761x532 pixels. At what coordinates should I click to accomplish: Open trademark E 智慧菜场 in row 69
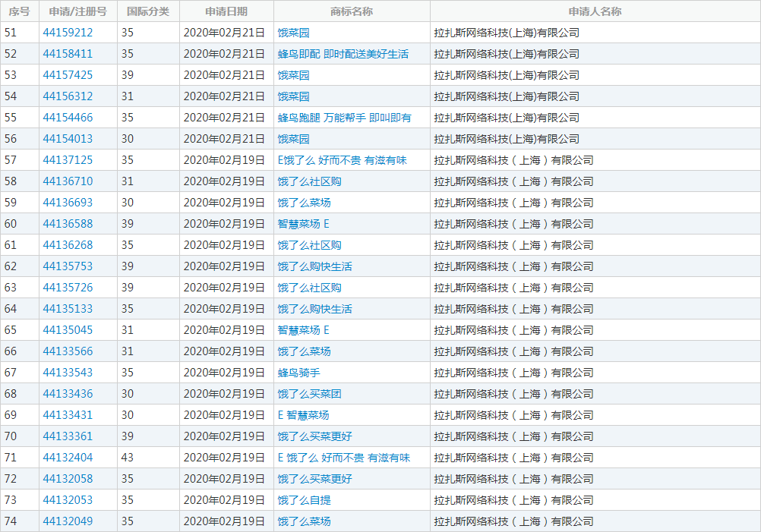[303, 415]
